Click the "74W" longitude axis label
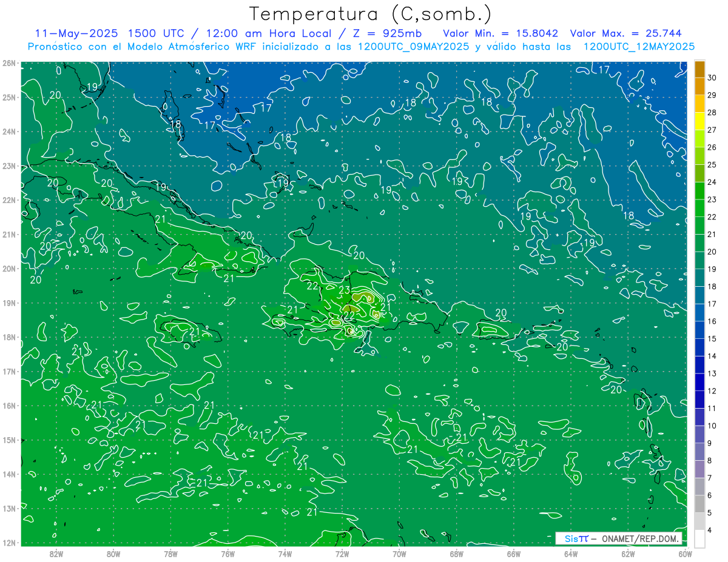 click(285, 554)
